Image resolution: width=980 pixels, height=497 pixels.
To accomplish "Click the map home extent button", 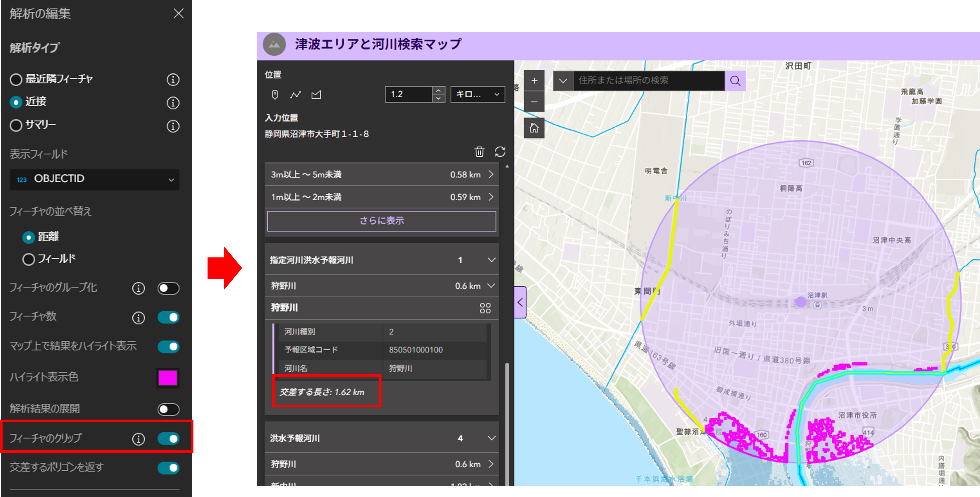I will tap(534, 128).
